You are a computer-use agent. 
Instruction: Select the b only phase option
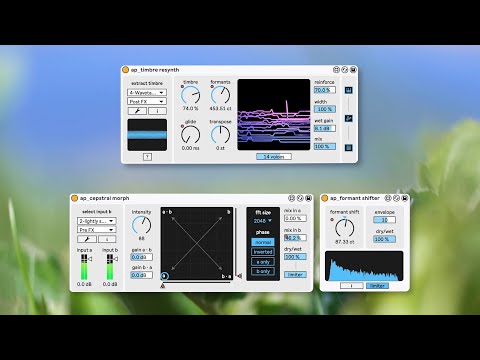click(x=263, y=271)
